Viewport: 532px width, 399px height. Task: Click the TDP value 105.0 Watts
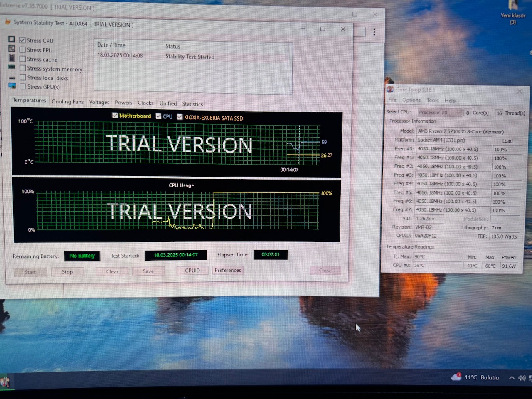[x=505, y=236]
